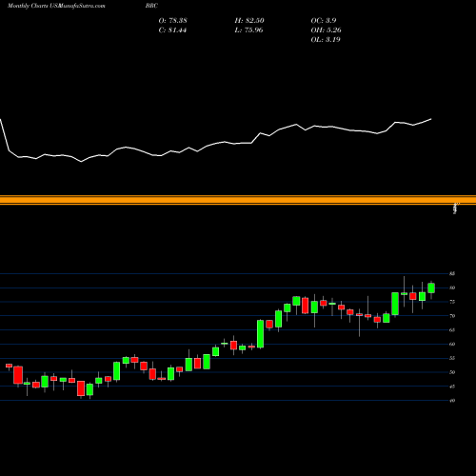
Task: Click the most recent green monthly candlestick
Action: (x=431, y=288)
